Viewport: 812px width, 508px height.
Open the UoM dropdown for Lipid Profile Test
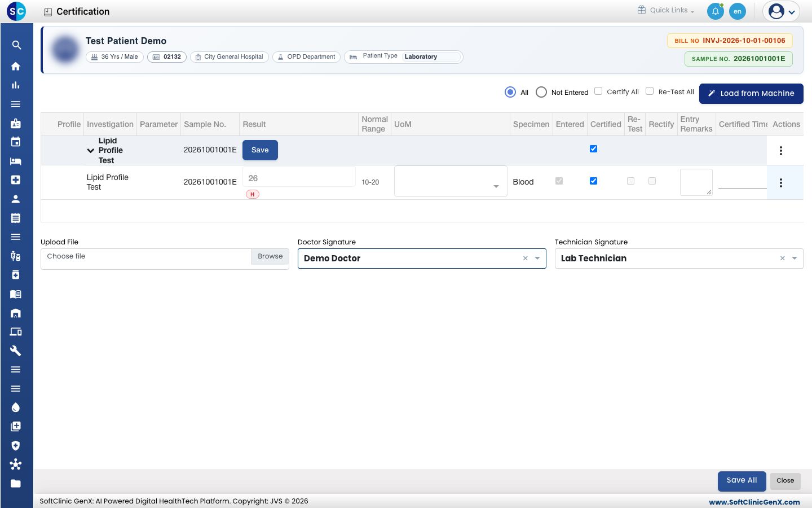click(451, 181)
